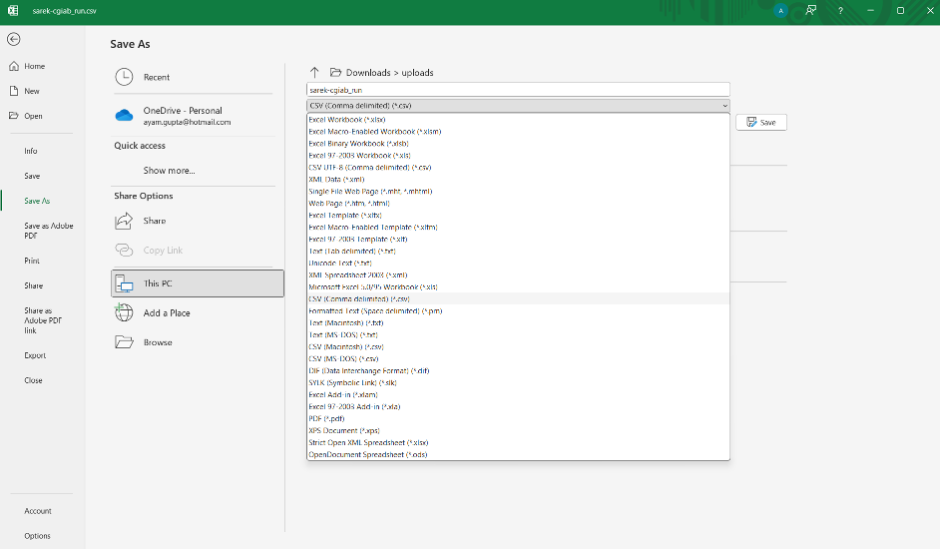The width and height of the screenshot is (941, 550).
Task: Collapse the file type dropdown
Action: coord(723,106)
